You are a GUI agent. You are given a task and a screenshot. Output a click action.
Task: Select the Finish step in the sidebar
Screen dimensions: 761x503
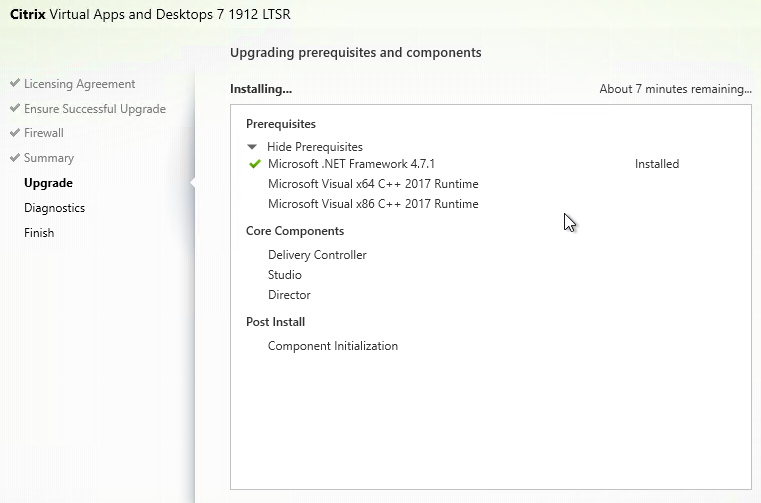pos(39,233)
